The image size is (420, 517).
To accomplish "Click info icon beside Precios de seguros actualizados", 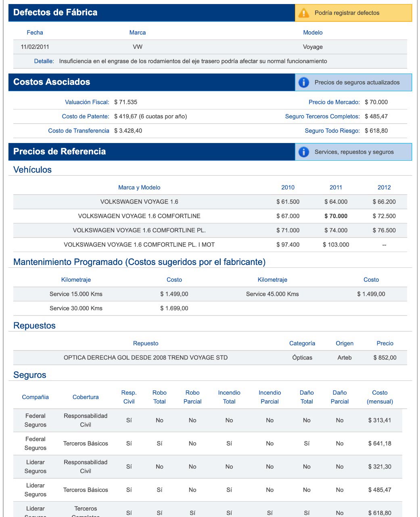I will 303,82.
